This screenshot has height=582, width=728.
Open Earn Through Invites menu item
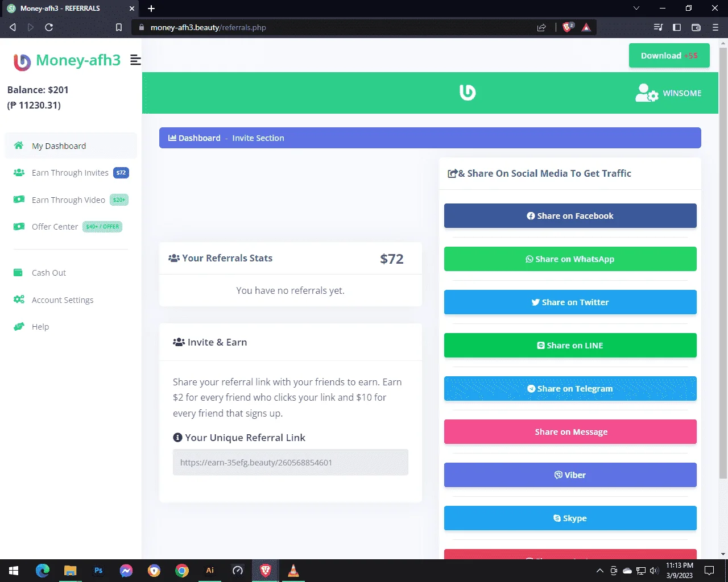71,173
